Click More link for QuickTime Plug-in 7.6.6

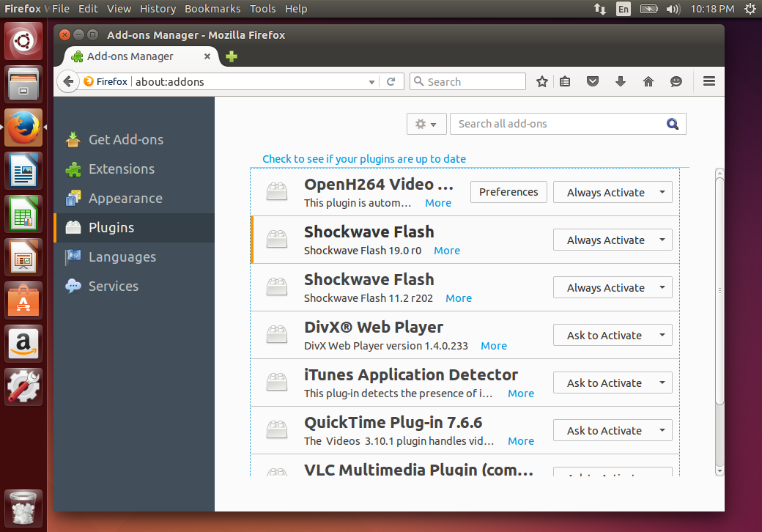[521, 441]
